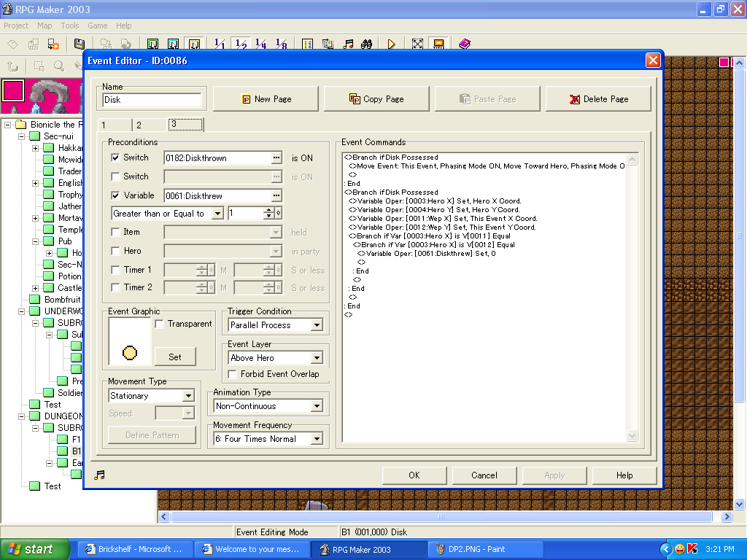Image resolution: width=747 pixels, height=560 pixels.
Task: Start test play with yellow arrow icon
Action: coord(391,44)
